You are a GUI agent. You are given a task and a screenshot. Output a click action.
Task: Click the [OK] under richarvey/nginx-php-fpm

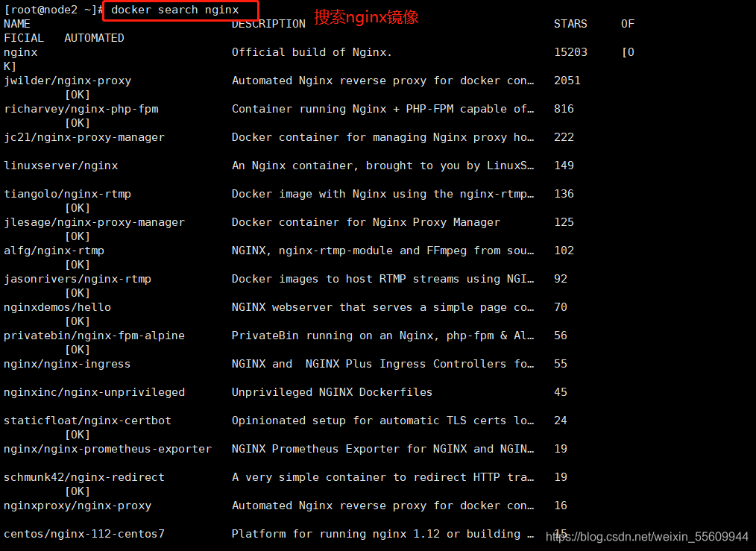point(78,123)
